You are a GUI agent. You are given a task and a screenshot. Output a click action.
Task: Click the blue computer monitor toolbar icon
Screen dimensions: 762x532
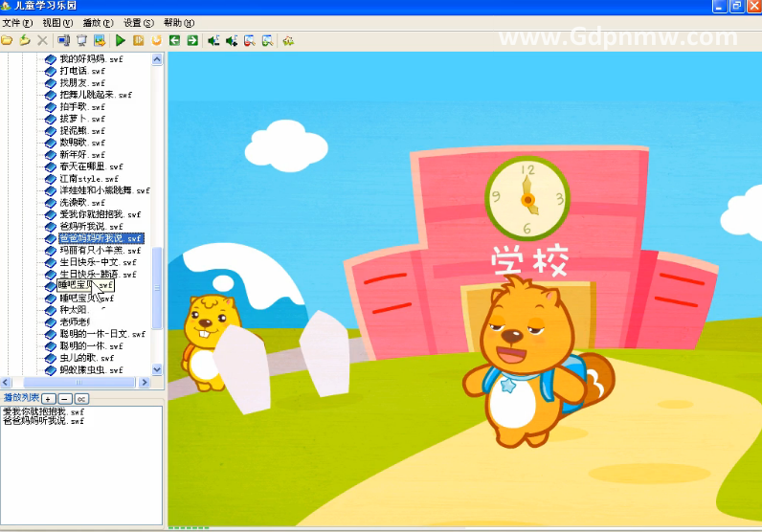pos(64,40)
